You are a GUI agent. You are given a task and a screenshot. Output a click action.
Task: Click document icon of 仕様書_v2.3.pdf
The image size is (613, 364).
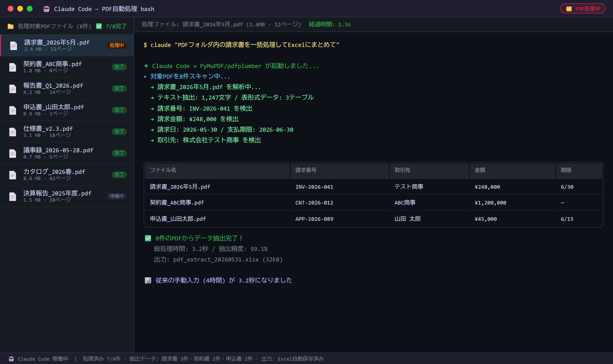pyautogui.click(x=13, y=132)
